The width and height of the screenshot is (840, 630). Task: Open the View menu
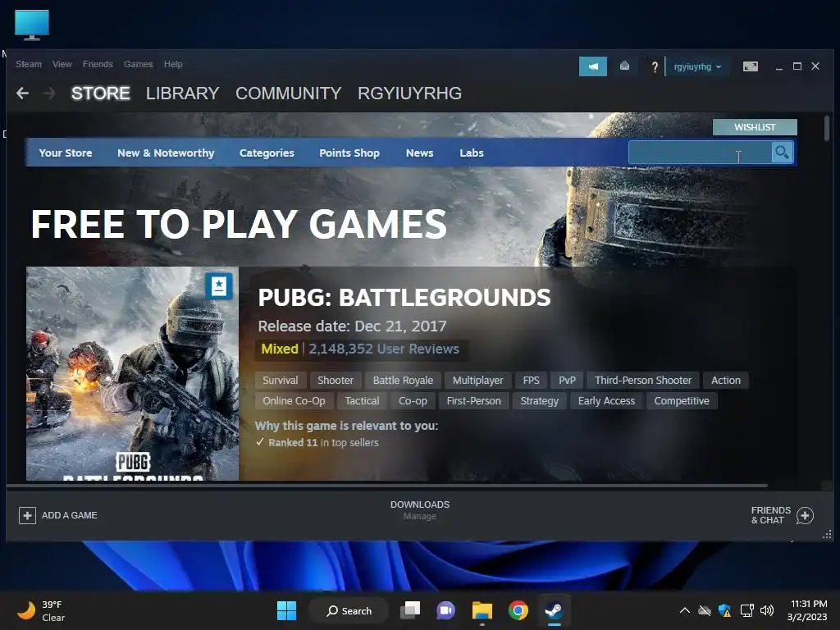click(x=62, y=64)
